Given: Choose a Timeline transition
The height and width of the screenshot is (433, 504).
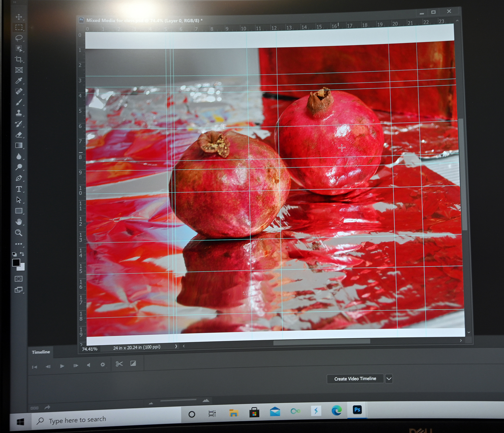Looking at the screenshot, I should [133, 363].
